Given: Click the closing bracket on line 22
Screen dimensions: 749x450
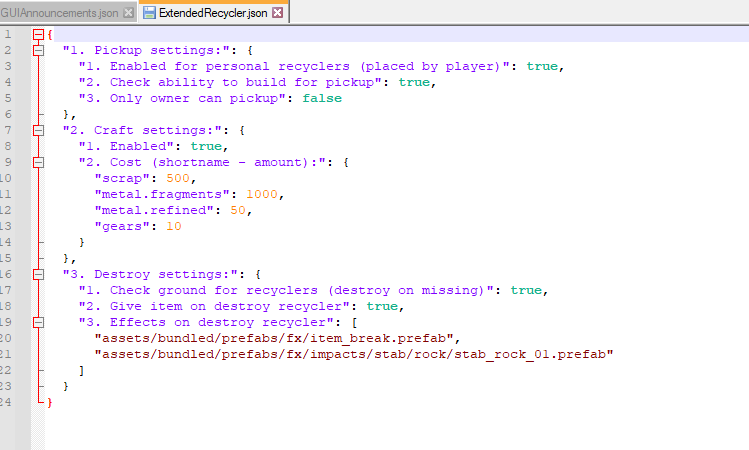Looking at the screenshot, I should pyautogui.click(x=82, y=370).
